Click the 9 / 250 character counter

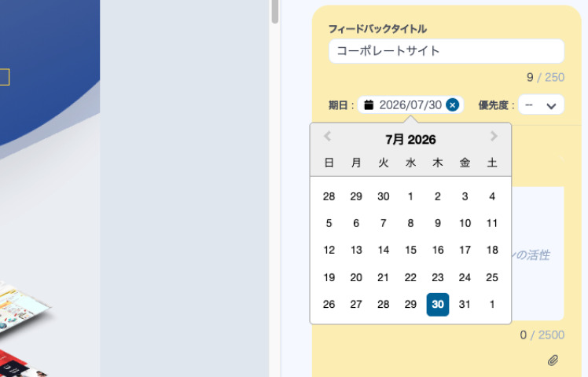546,77
